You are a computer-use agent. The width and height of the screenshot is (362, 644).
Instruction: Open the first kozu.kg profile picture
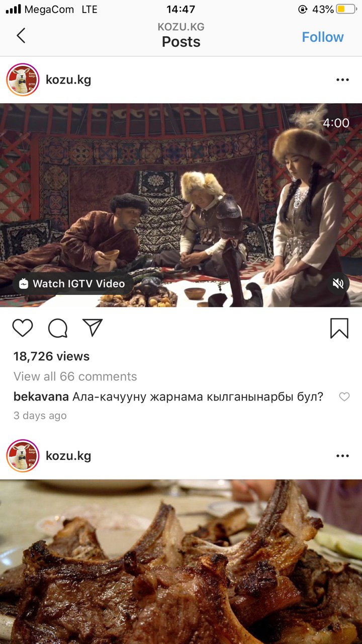click(x=23, y=79)
